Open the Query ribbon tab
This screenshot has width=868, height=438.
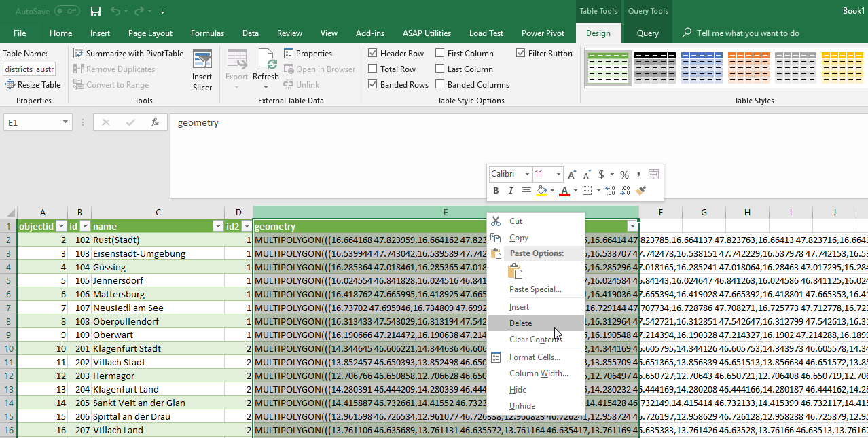(x=647, y=33)
